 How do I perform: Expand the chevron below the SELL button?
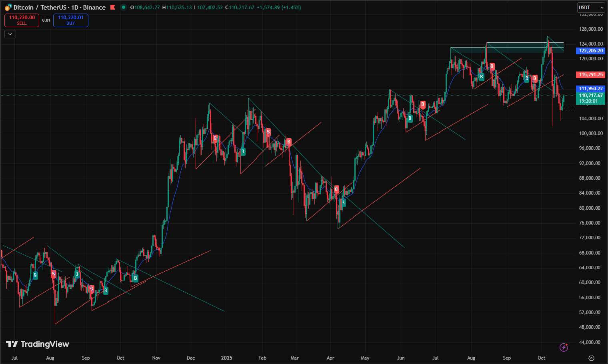[10, 34]
